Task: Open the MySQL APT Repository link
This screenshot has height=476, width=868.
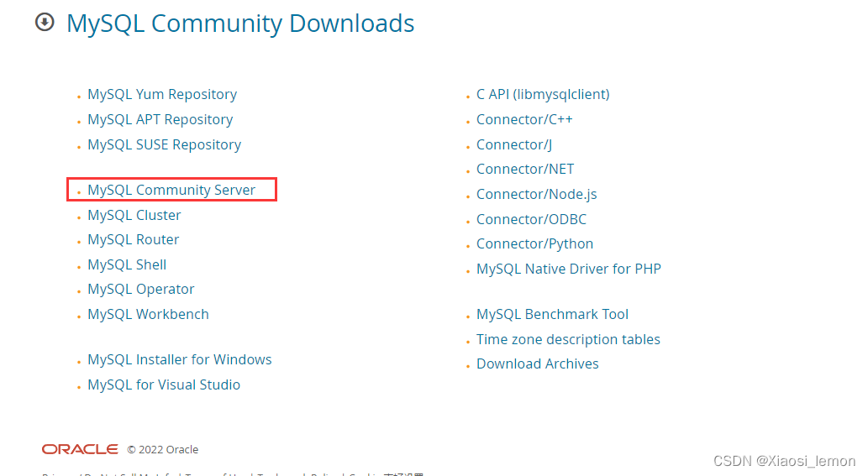Action: [x=160, y=119]
